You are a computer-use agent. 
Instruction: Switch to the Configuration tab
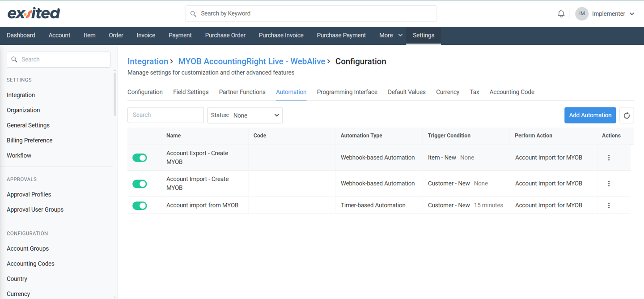click(145, 92)
